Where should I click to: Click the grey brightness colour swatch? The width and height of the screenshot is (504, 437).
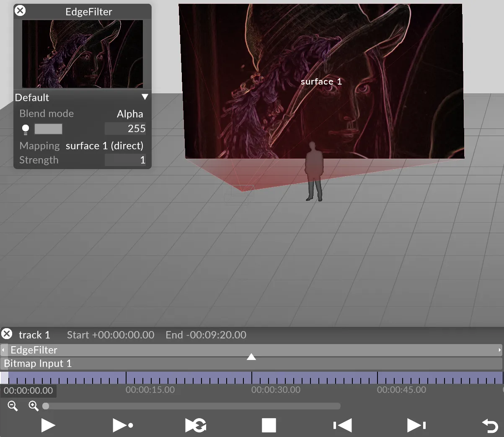pos(48,129)
